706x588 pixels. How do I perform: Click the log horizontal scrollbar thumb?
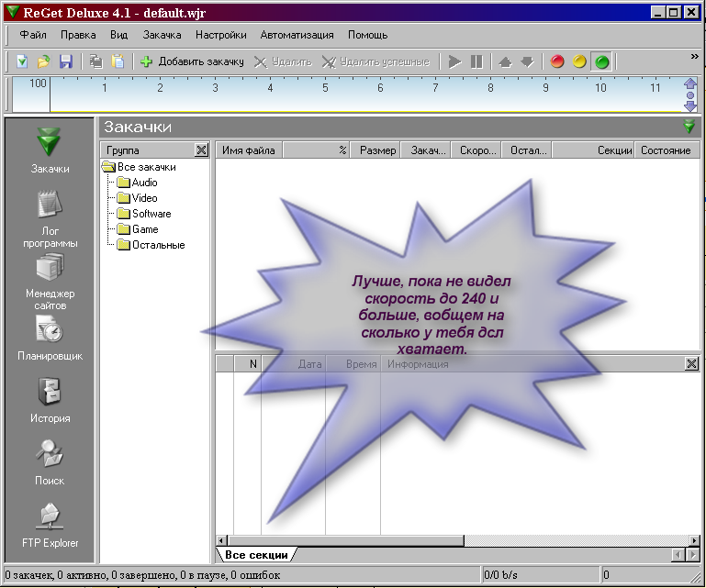[345, 540]
